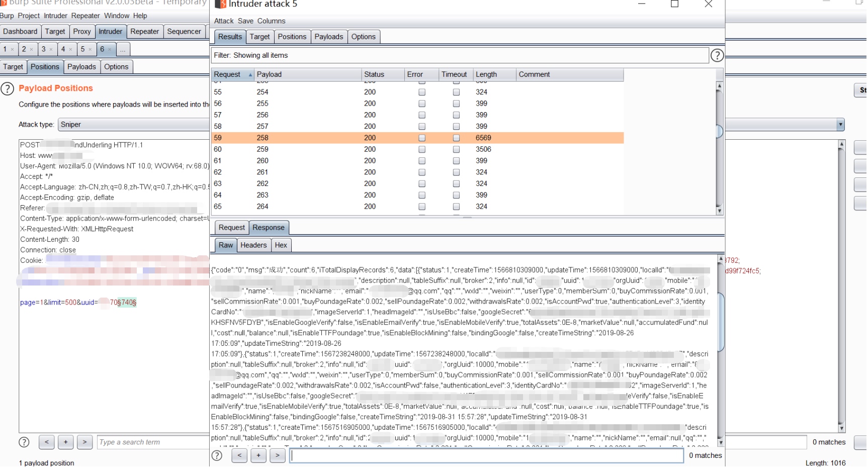Open Sequencer tool tab
Image resolution: width=868 pixels, height=472 pixels.
point(184,31)
